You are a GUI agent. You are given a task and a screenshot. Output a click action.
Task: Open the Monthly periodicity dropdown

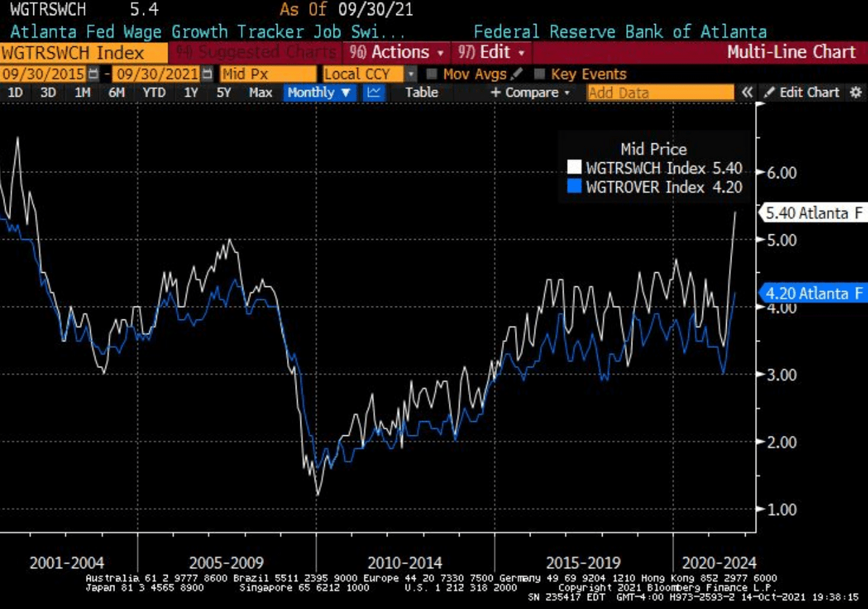pyautogui.click(x=319, y=93)
